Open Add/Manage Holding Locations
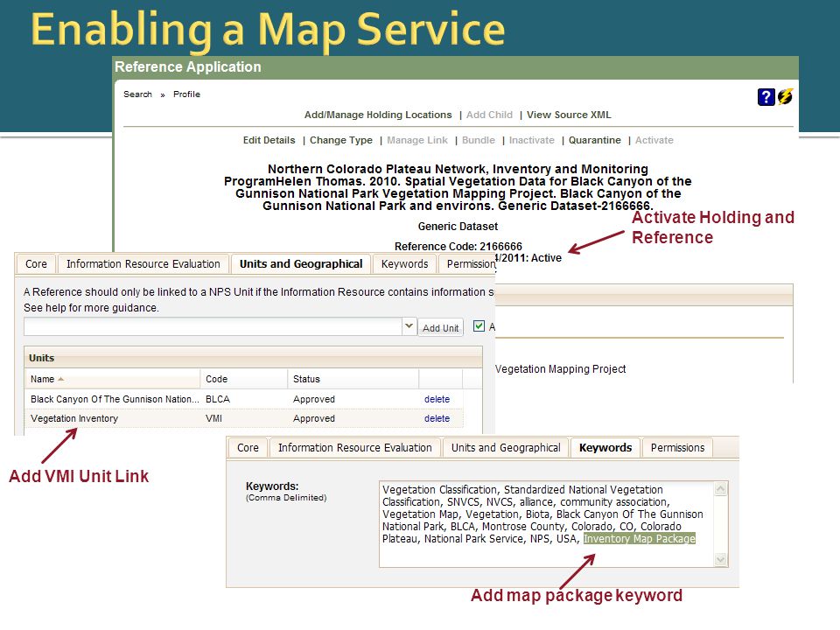Image resolution: width=840 pixels, height=630 pixels. (x=378, y=115)
